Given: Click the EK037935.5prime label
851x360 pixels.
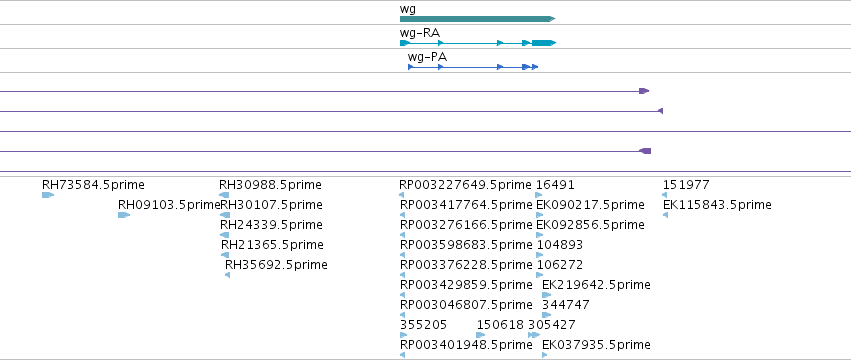Looking at the screenshot, I should [x=596, y=345].
